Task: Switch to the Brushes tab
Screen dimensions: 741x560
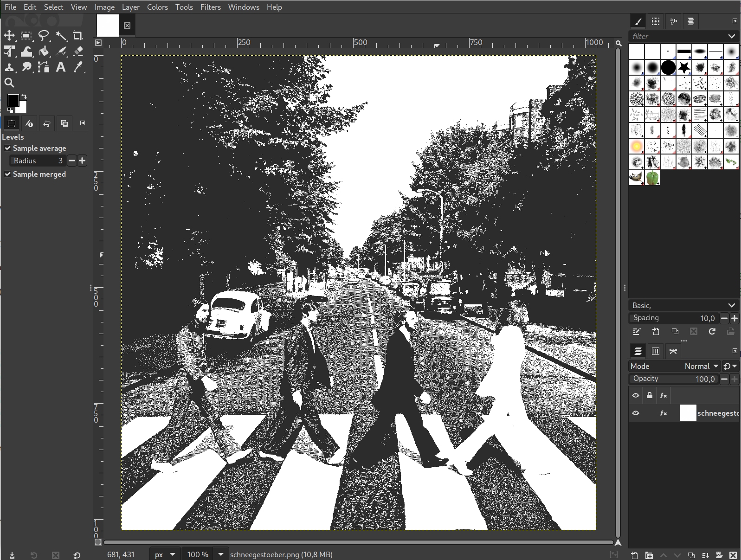Action: pyautogui.click(x=638, y=21)
